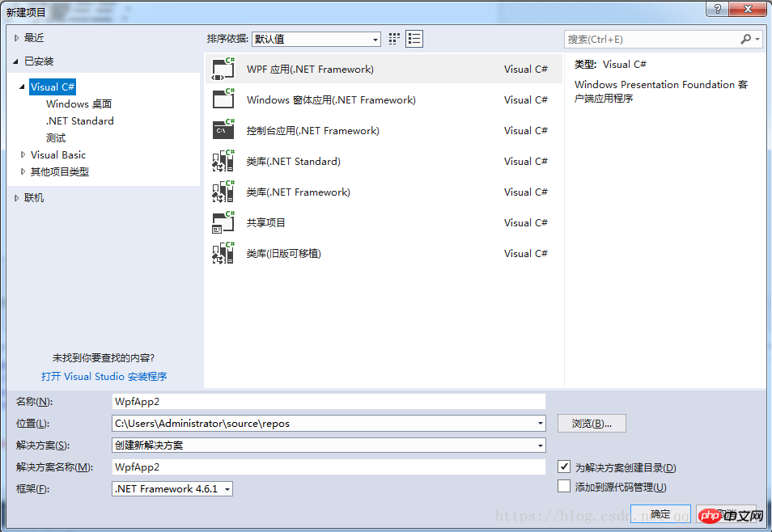Open the 框架 .NET Framework 4.6.1 dropdown
The width and height of the screenshot is (772, 532).
click(x=172, y=488)
